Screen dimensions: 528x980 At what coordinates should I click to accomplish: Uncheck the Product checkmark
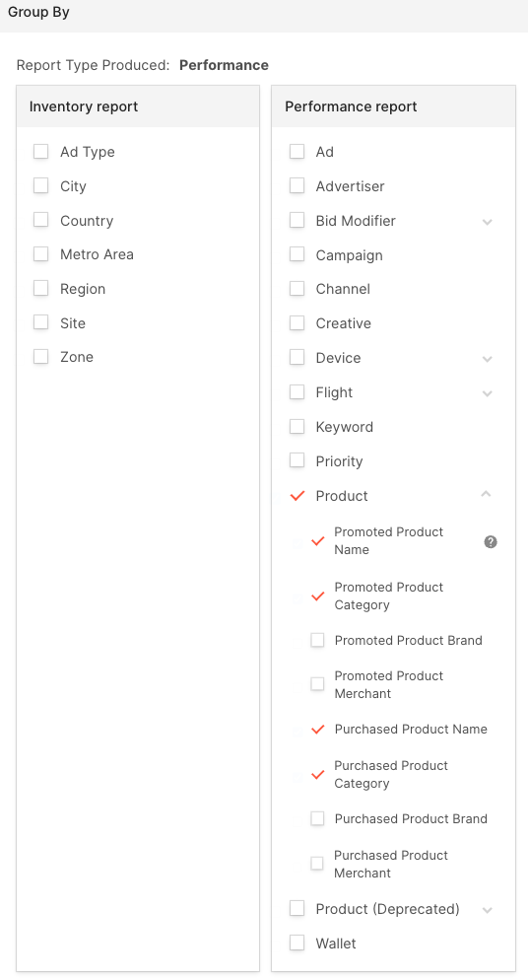tap(297, 496)
